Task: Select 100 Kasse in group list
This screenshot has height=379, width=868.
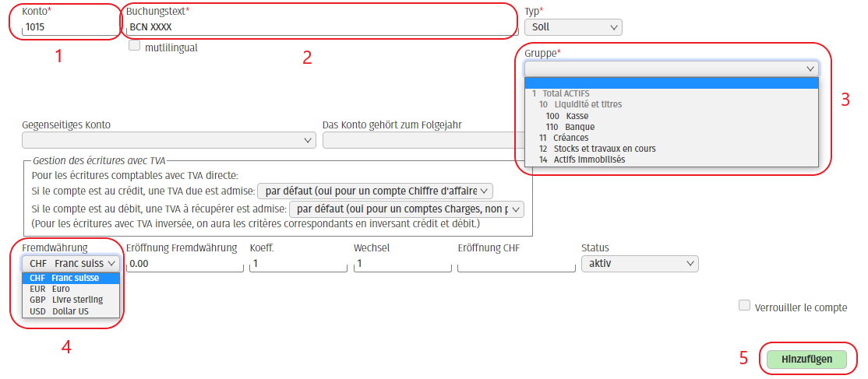Action: [577, 116]
